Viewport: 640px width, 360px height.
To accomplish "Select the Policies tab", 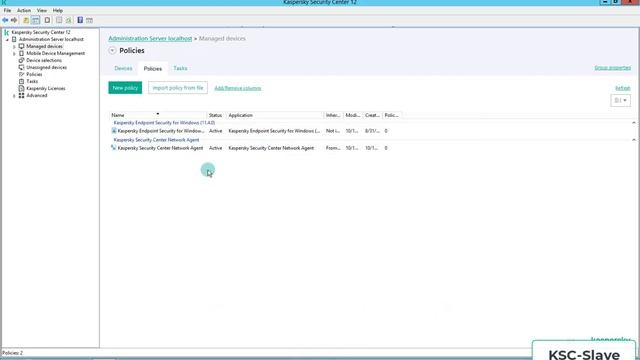I will 153,69.
